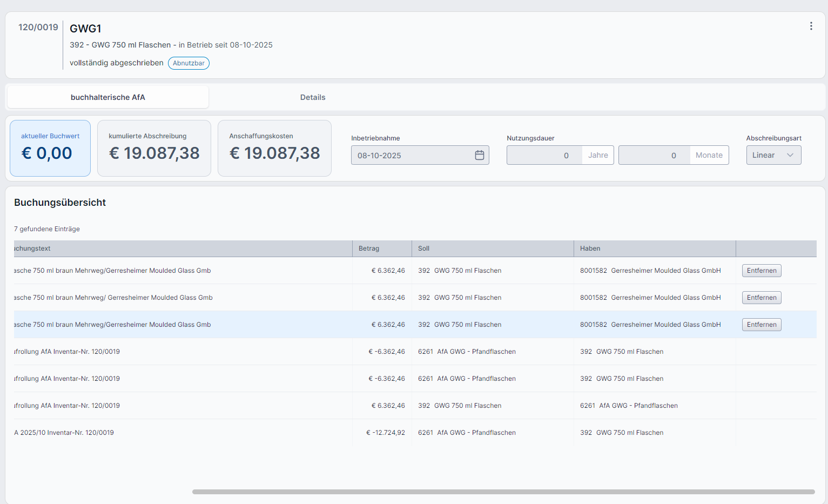Viewport: 828px width, 504px height.
Task: Click Entfernen in the highlighted third row
Action: click(x=761, y=325)
